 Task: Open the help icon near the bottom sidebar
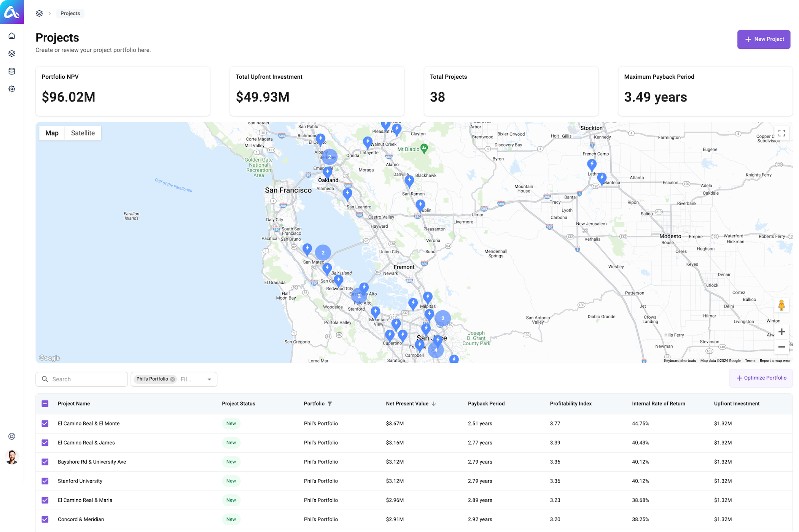12,436
